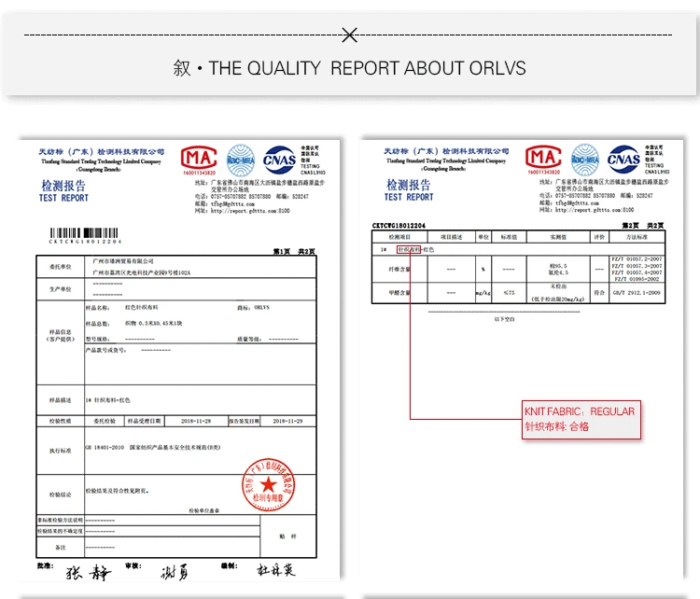Click the barcode on the first report page
The image size is (700, 599).
coord(84,233)
